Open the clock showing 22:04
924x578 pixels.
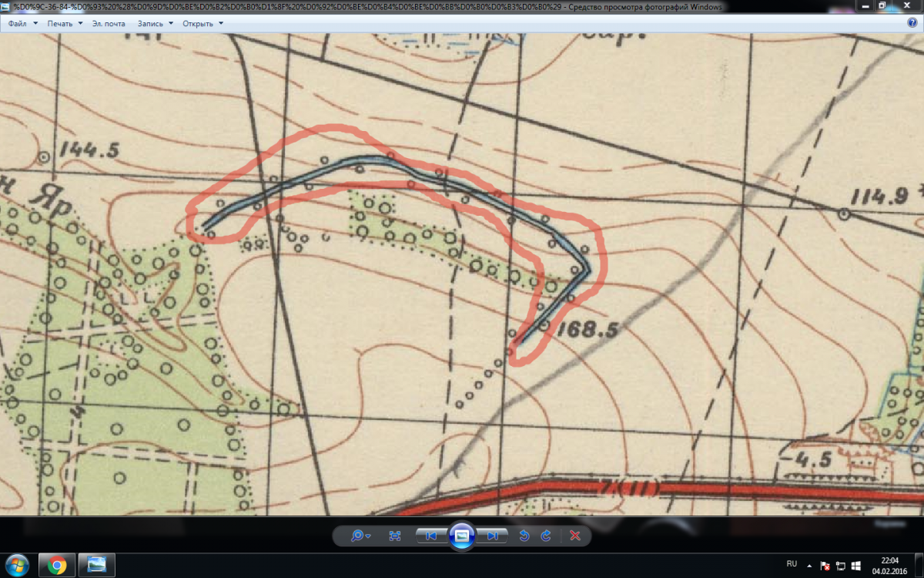tap(889, 565)
